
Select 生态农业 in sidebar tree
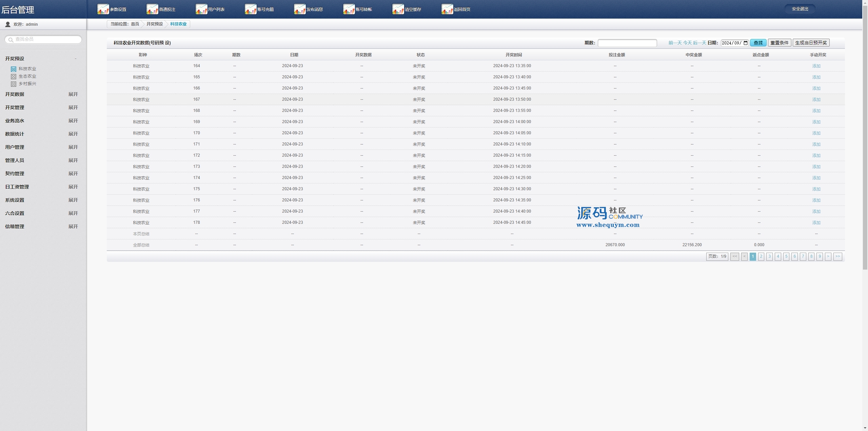(27, 76)
